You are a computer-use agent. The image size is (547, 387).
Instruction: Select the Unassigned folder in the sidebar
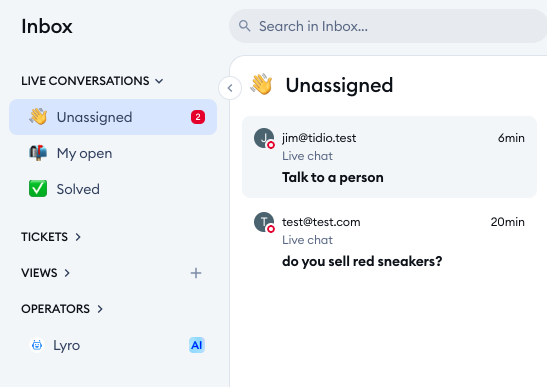113,117
